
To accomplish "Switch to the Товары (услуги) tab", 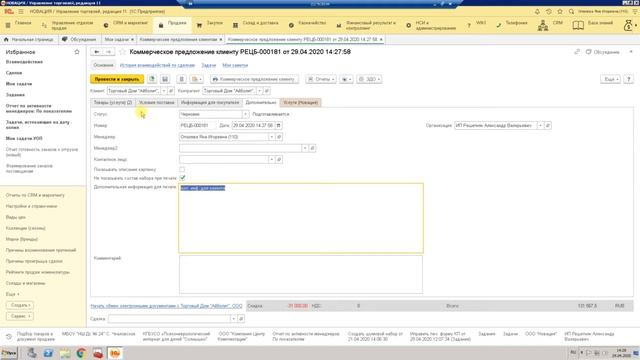I will pos(113,102).
